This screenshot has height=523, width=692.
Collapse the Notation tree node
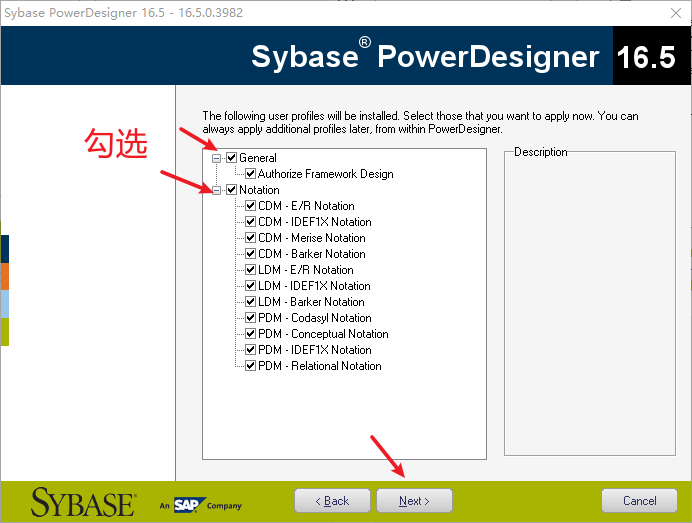(216, 190)
